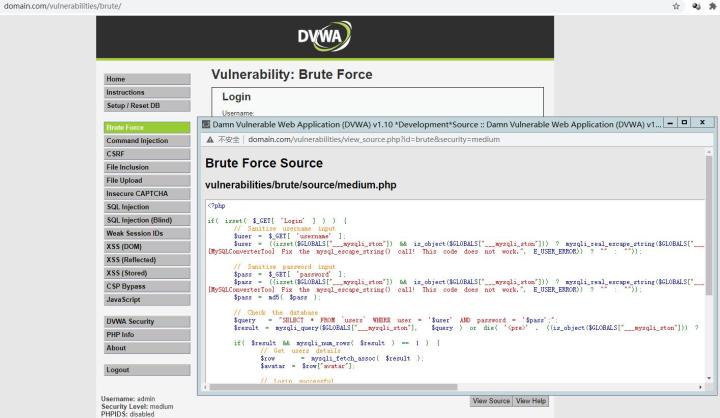
Task: Click the Vulnerability: Brute Force heading
Action: pyautogui.click(x=292, y=74)
